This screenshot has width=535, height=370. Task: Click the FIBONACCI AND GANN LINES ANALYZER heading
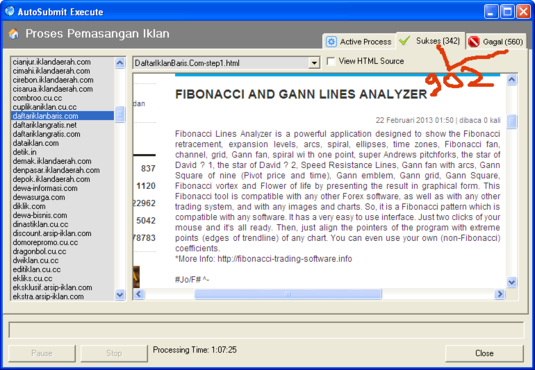[301, 94]
